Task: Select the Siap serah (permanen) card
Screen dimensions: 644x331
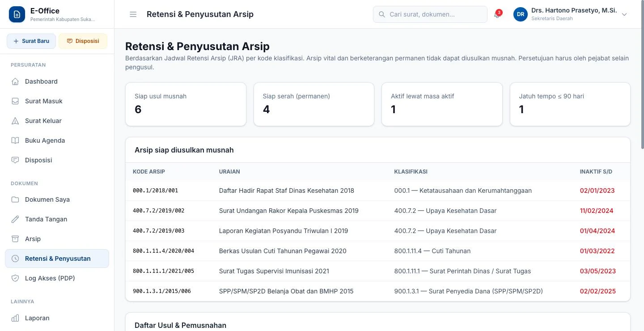Action: (314, 104)
